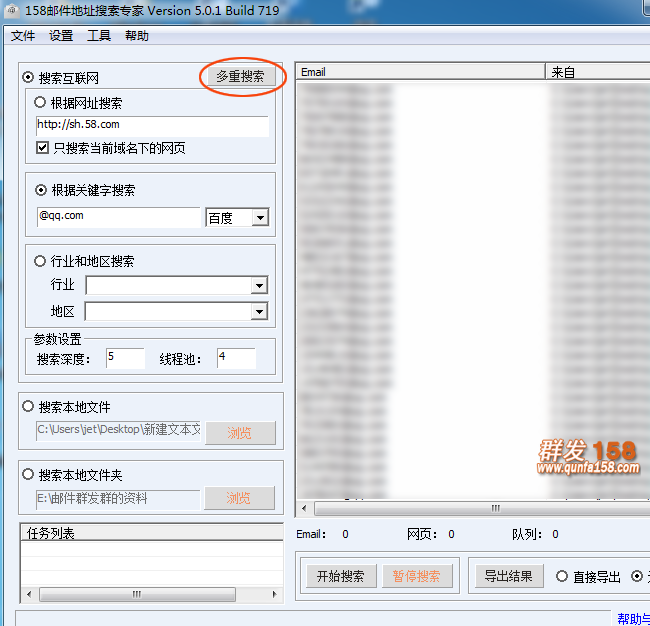
Task: Click the 线程池 input field
Action: [236, 358]
